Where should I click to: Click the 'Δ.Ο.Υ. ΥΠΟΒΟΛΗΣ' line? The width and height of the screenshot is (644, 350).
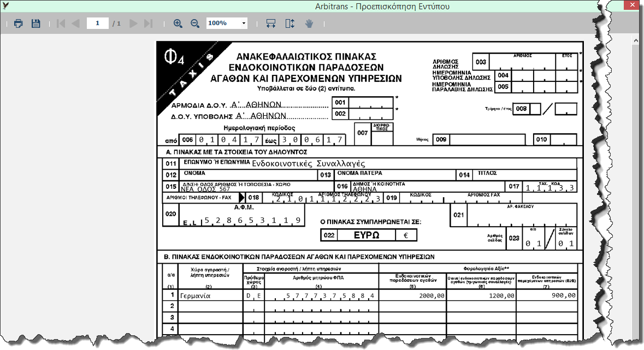click(250, 116)
